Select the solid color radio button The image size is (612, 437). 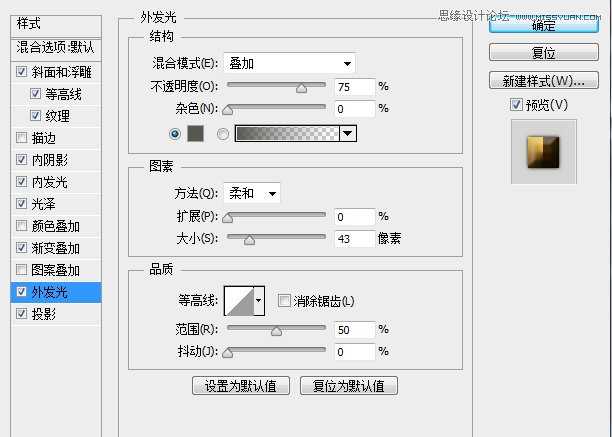point(176,132)
